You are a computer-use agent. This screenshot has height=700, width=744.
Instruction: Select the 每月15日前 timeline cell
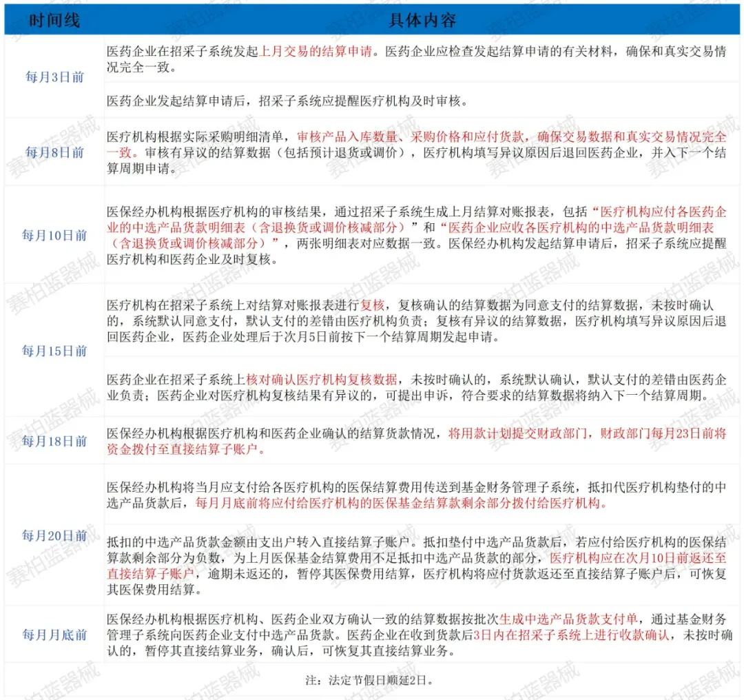coord(54,351)
